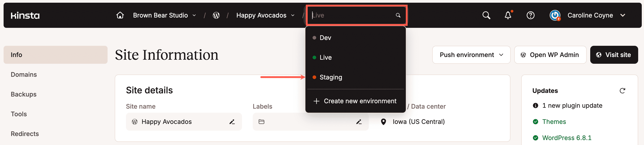644x145 pixels.
Task: Open the Domains section in the sidebar
Action: (x=24, y=74)
